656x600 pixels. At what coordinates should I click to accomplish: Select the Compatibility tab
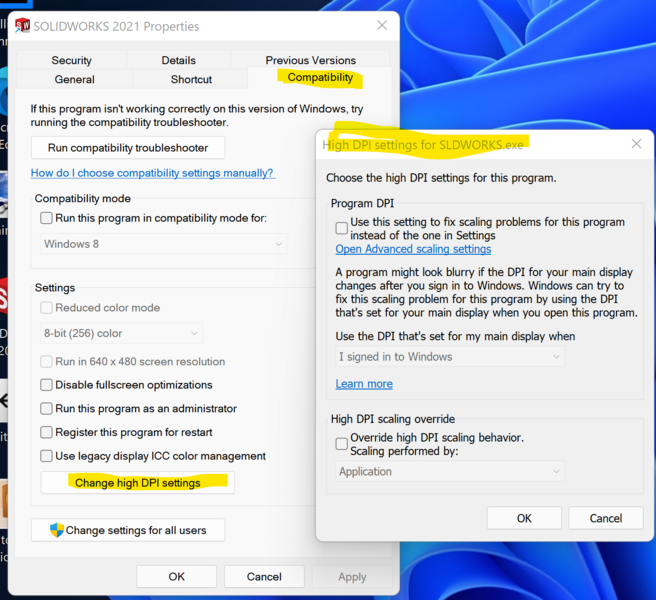(320, 77)
